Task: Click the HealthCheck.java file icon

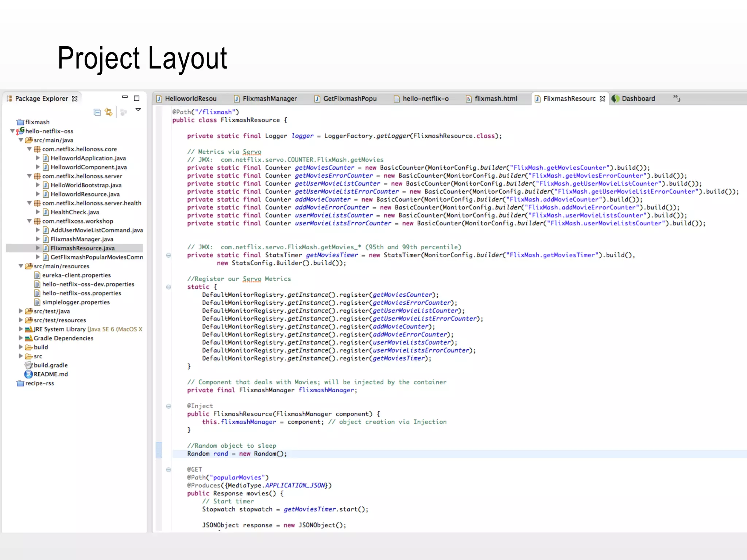Action: coord(46,212)
